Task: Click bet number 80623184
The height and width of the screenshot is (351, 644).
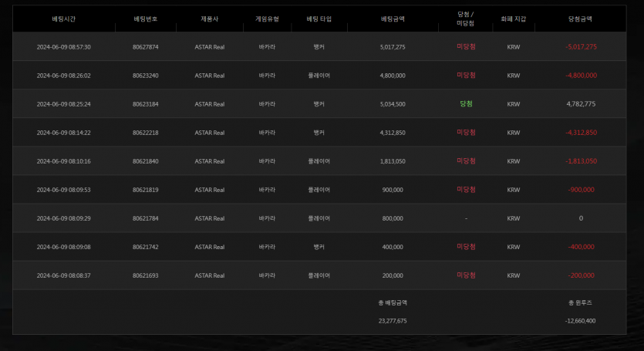Action: coord(146,104)
